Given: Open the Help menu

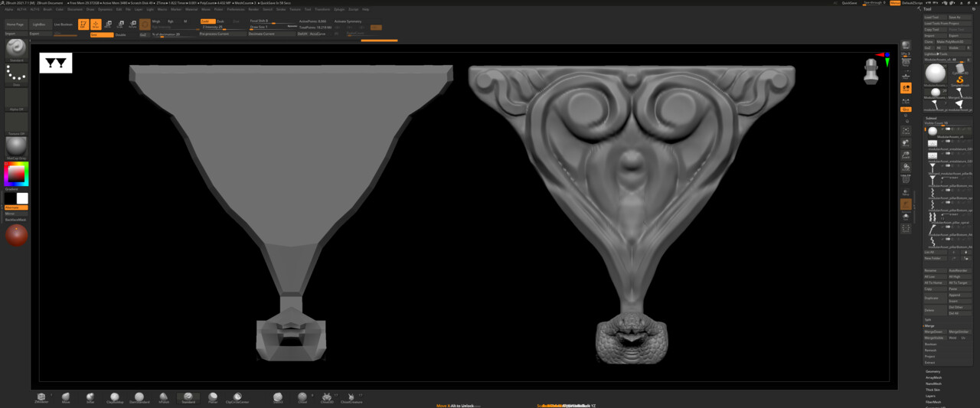Looking at the screenshot, I should pos(366,9).
